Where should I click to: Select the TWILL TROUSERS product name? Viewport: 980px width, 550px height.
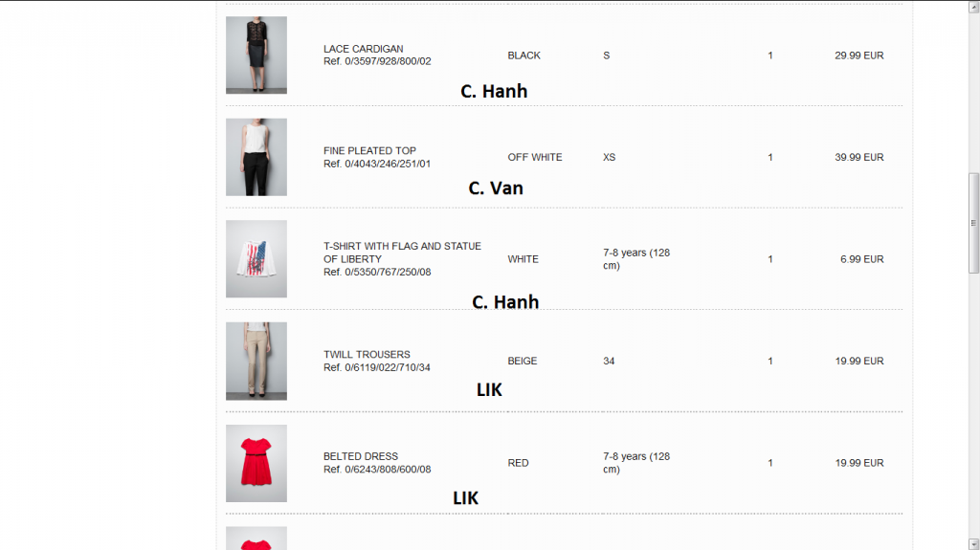pos(367,355)
